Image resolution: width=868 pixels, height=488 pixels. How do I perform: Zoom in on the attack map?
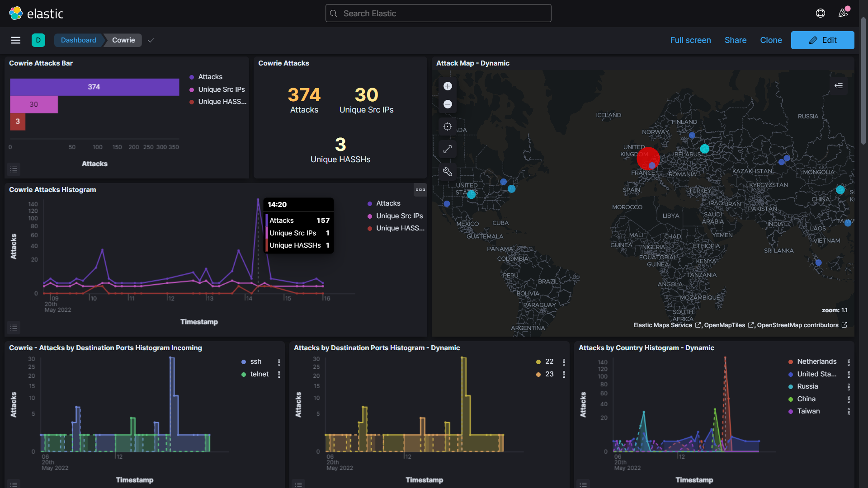448,86
